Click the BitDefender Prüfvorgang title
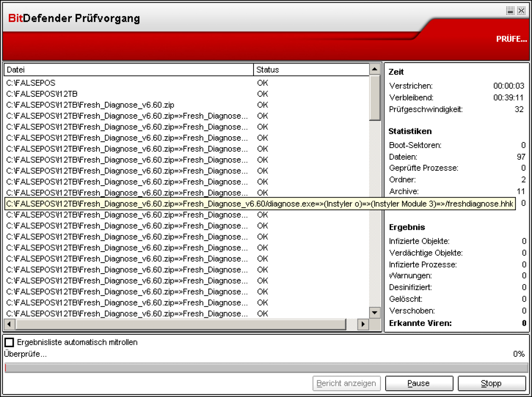Screen dimensions: 532x397 (x=74, y=18)
